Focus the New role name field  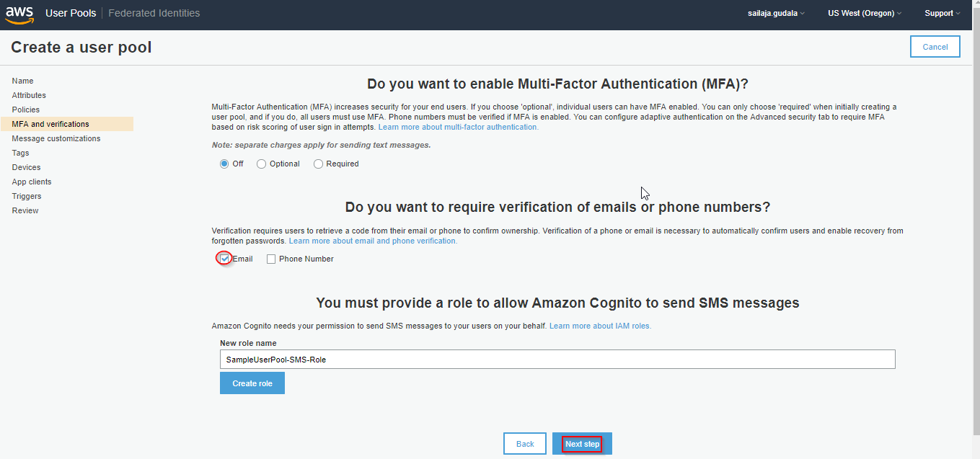[557, 360]
